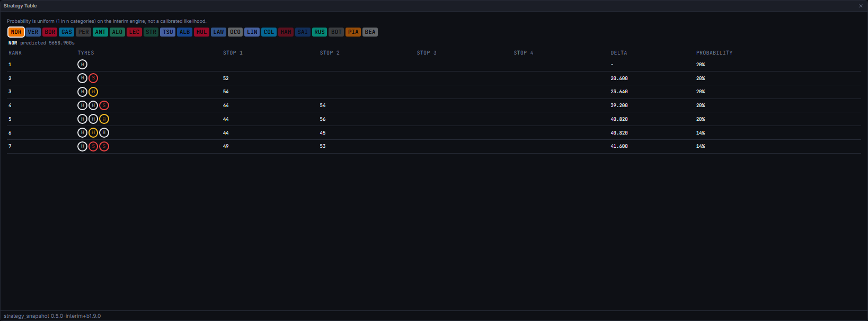
Task: Show strategies for ANT
Action: 101,32
